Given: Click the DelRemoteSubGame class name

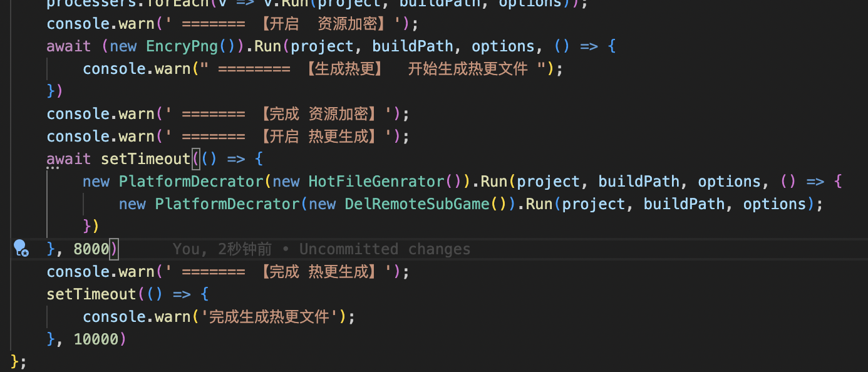Looking at the screenshot, I should pos(416,204).
